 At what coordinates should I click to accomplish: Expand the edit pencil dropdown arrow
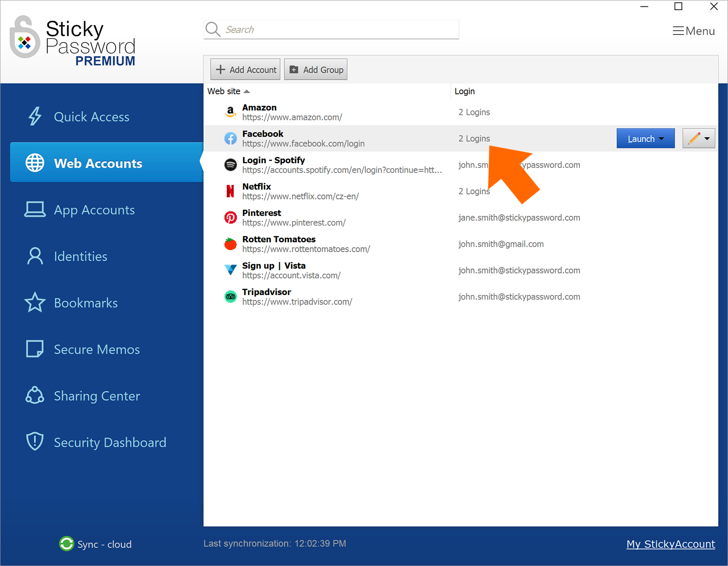point(707,139)
